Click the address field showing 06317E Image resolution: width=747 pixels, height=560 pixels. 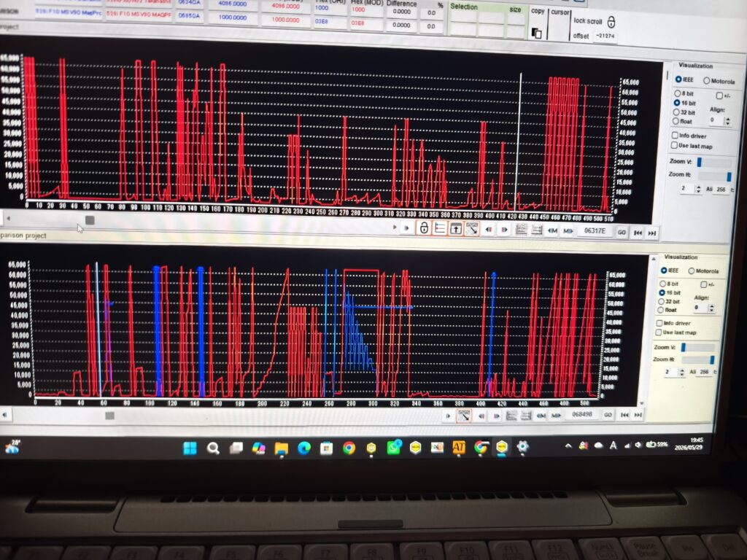tap(595, 231)
